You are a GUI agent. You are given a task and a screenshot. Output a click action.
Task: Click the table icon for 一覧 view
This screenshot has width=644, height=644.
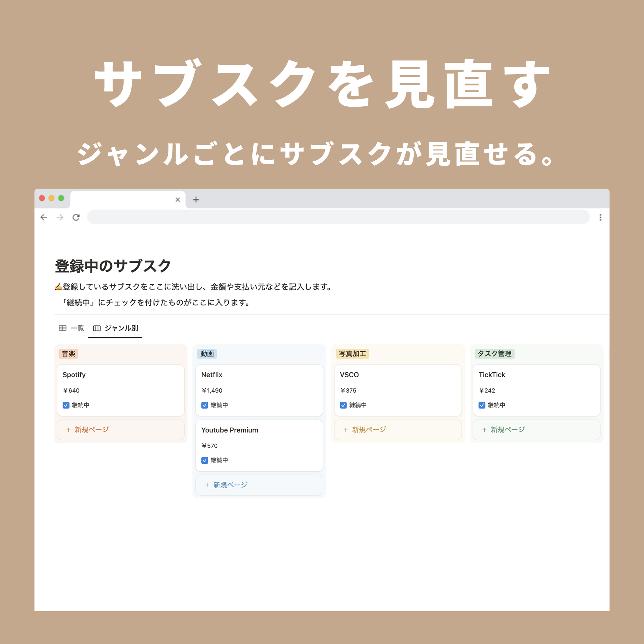click(x=63, y=328)
